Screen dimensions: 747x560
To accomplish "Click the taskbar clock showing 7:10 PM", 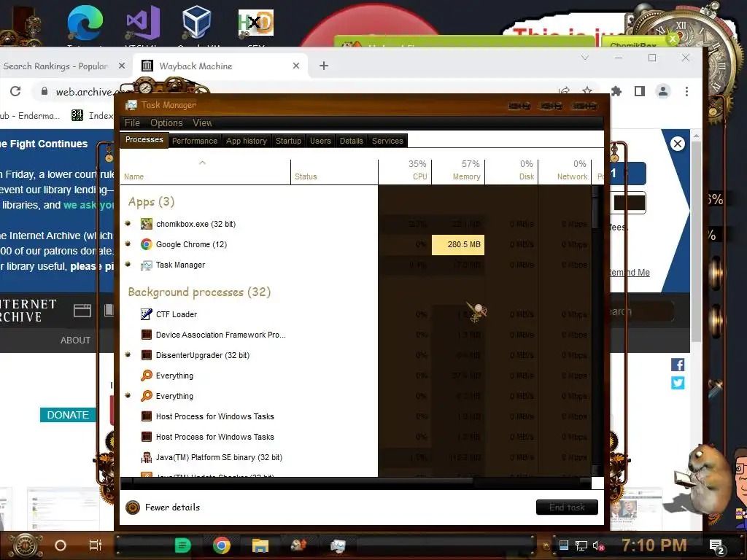I will point(654,545).
